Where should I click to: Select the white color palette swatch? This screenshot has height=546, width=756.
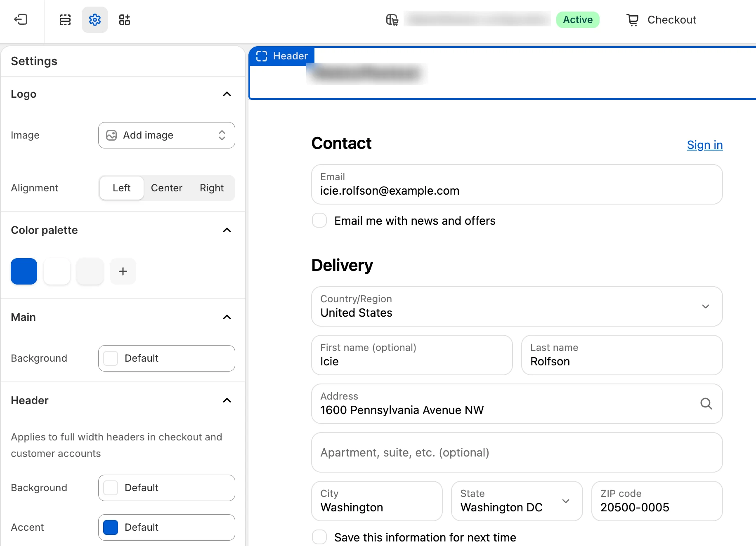click(57, 271)
